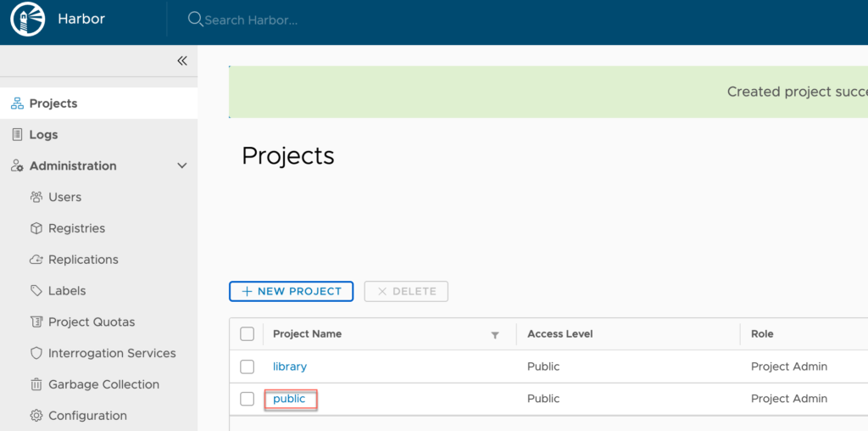
Task: Go to Labels page
Action: [67, 291]
